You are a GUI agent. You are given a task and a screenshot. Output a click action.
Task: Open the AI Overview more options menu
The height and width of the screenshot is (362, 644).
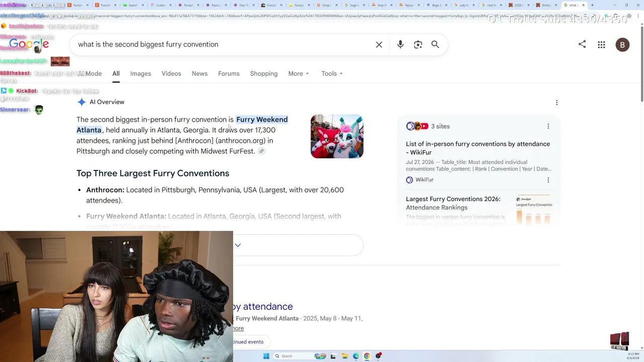click(556, 103)
